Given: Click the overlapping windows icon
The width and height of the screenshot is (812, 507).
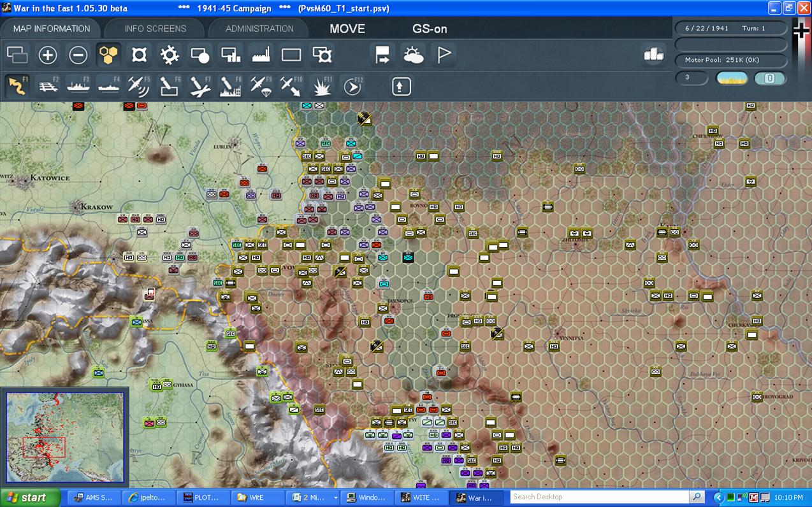Looking at the screenshot, I should point(17,55).
